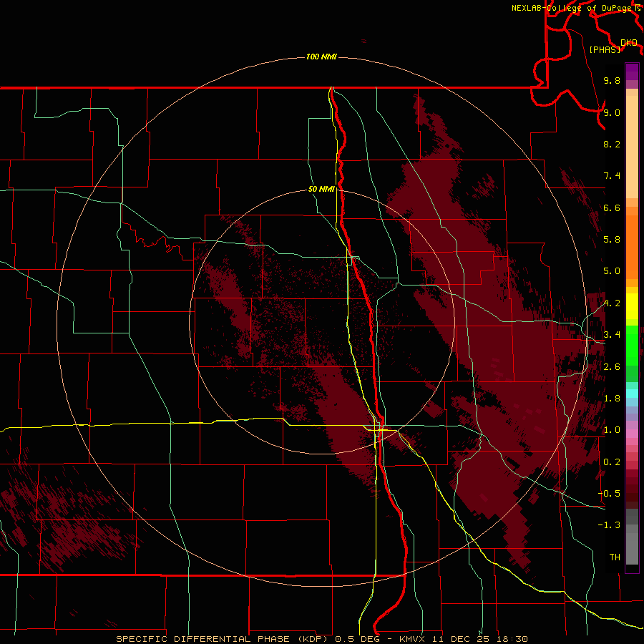
Task: Click the 2.6 legend value
Action: pos(612,367)
